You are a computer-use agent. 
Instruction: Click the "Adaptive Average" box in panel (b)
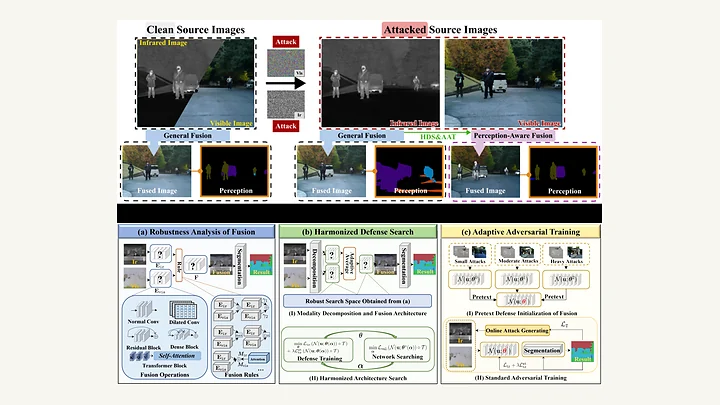coord(349,263)
